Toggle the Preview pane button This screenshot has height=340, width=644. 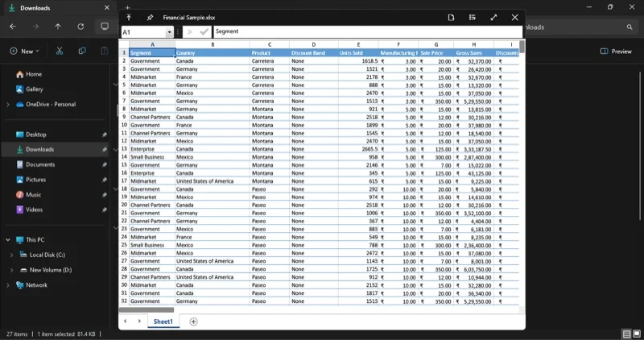click(x=616, y=51)
